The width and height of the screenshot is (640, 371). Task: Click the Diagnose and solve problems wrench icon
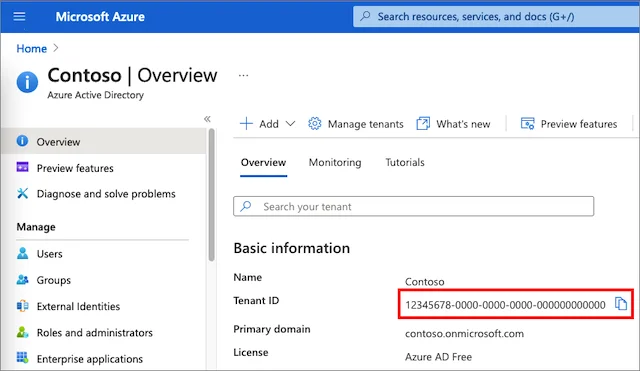[22, 193]
